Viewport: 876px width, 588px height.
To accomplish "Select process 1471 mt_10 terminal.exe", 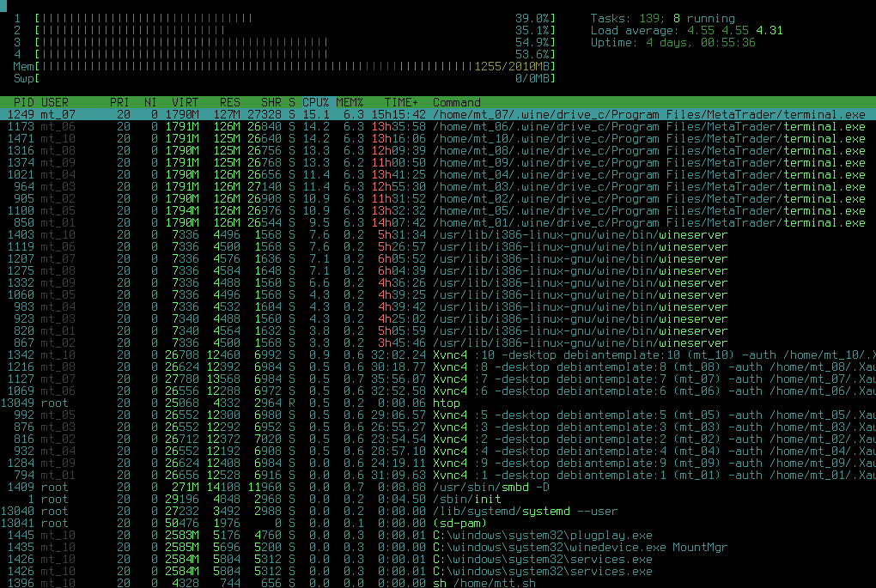I will [438, 138].
